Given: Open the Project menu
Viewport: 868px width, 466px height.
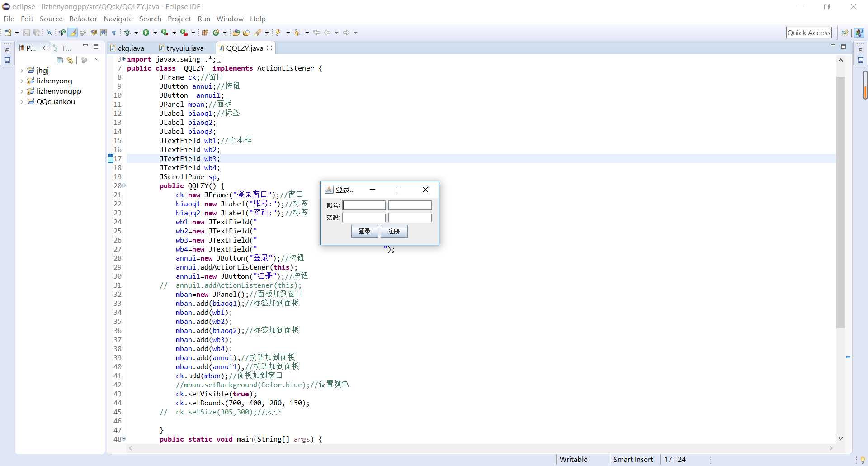Looking at the screenshot, I should tap(179, 19).
